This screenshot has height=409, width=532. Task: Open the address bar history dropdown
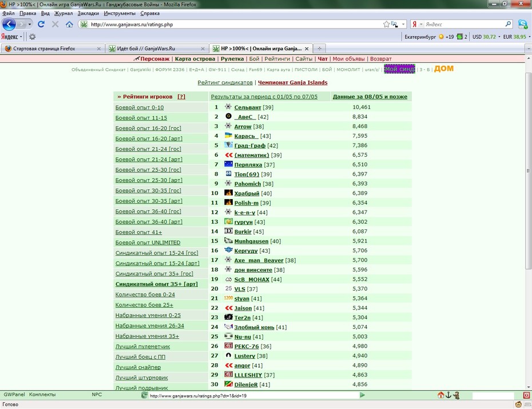click(x=403, y=24)
